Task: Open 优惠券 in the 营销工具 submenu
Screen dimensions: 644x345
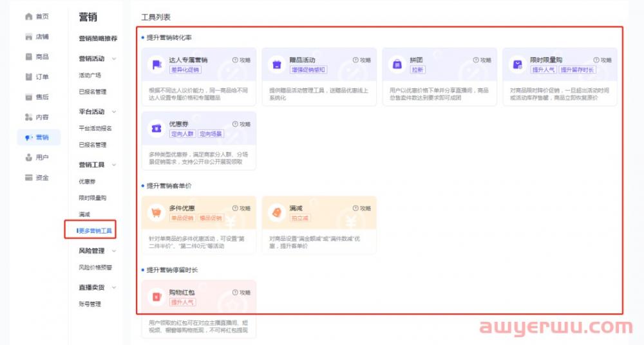Action: point(87,181)
